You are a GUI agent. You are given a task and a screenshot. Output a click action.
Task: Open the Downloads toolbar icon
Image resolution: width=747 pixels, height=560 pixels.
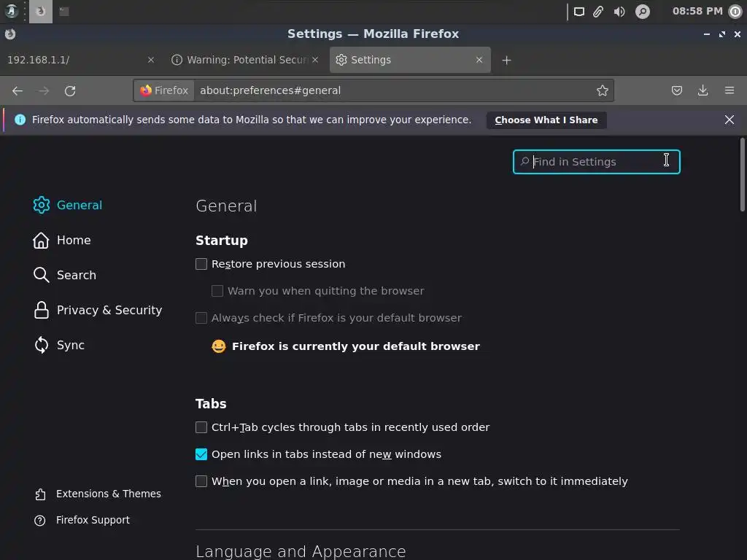[x=703, y=90]
